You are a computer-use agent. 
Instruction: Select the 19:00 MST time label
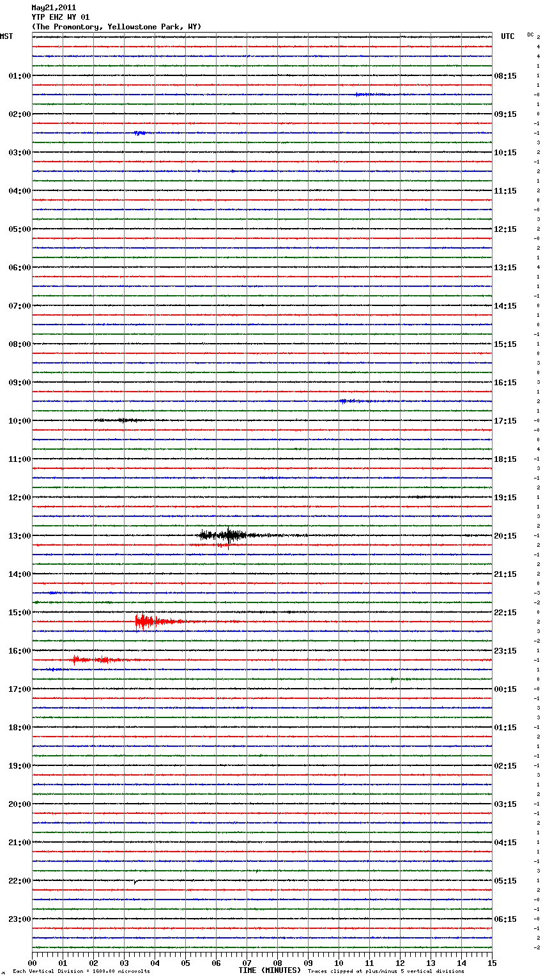tap(20, 766)
